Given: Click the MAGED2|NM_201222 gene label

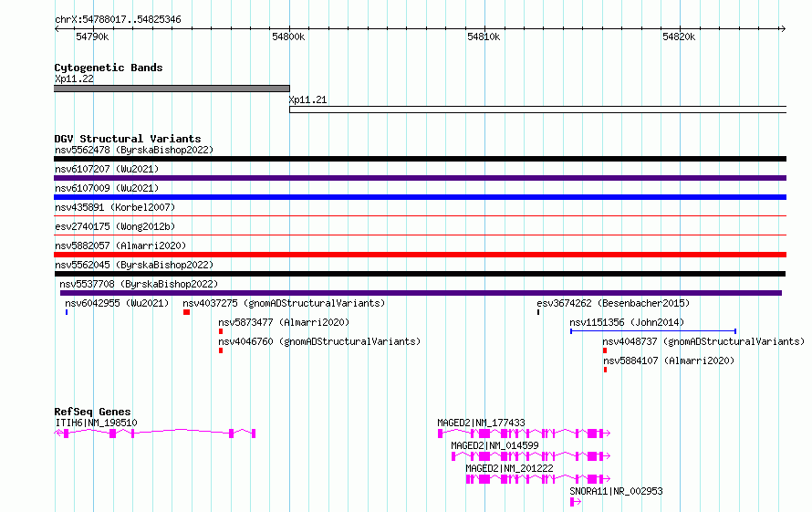Looking at the screenshot, I should (x=509, y=468).
